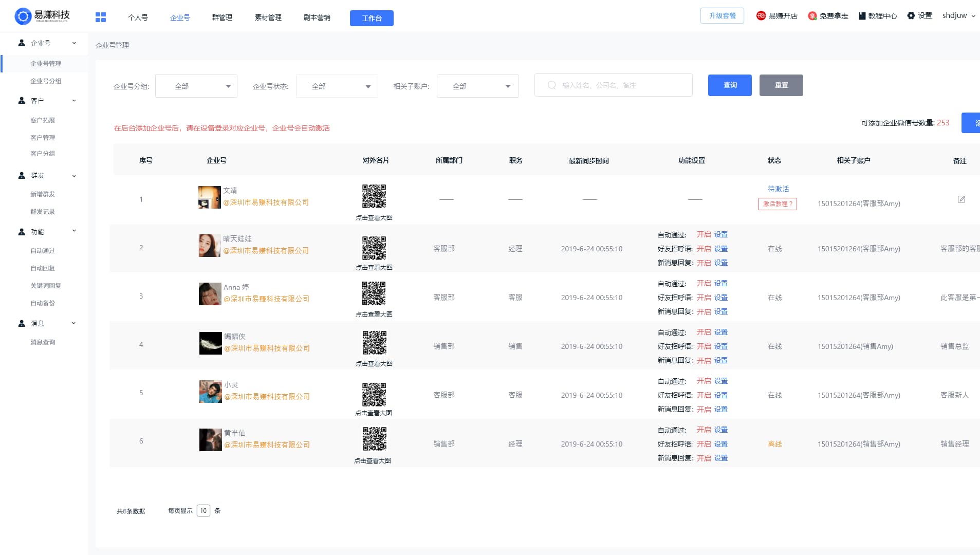Screen dimensions: 980x555
Task: Open 易赚开店 with red icon
Action: 777,16
